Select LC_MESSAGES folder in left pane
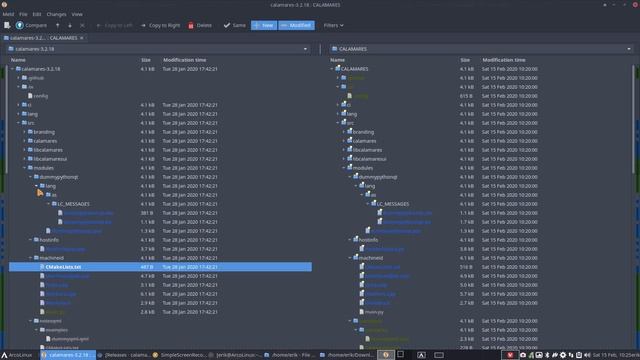 [x=73, y=204]
